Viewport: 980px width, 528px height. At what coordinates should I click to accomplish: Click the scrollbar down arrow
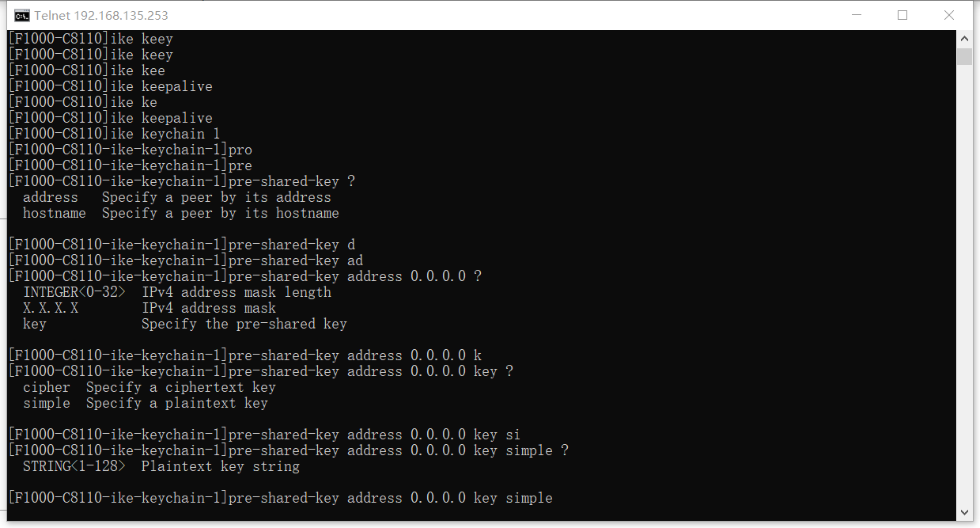click(964, 511)
